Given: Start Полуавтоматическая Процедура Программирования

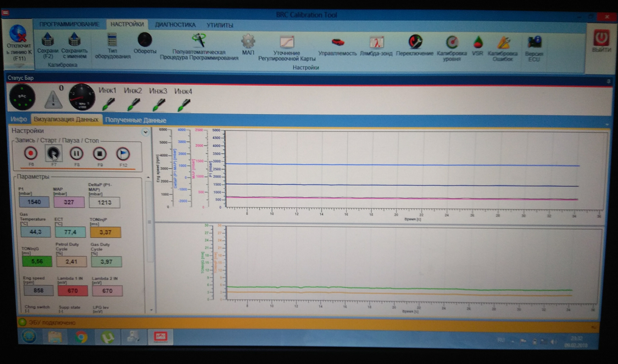Looking at the screenshot, I should click(199, 40).
